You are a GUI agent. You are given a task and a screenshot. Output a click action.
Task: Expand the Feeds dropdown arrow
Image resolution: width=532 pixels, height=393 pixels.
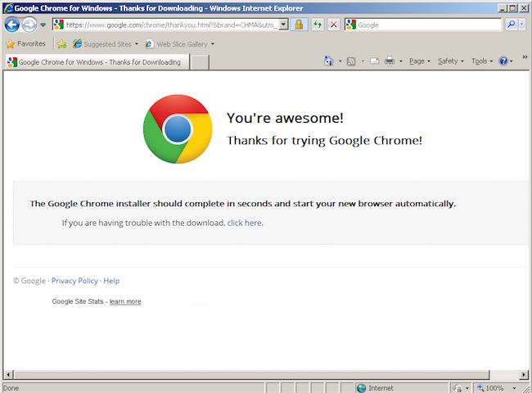pyautogui.click(x=363, y=61)
